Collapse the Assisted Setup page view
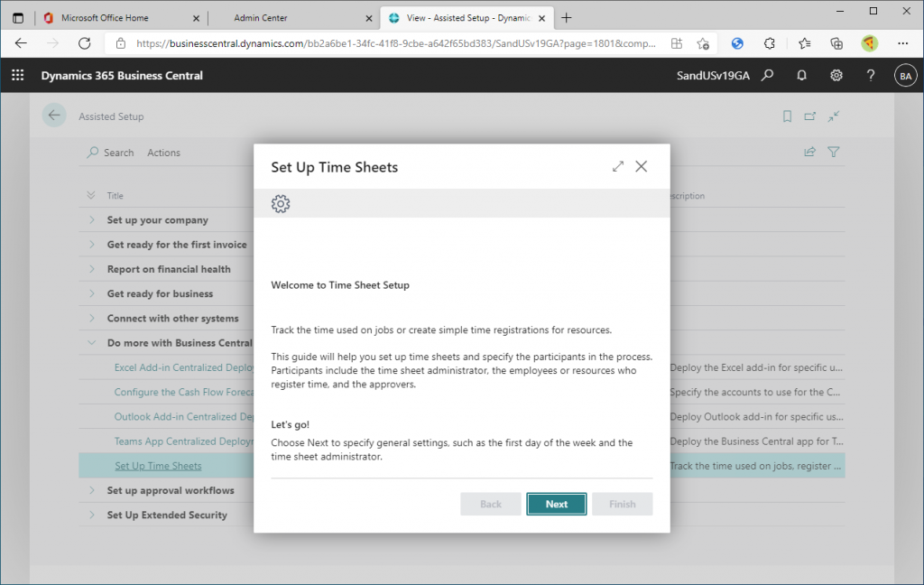The height and width of the screenshot is (585, 924). tap(833, 116)
